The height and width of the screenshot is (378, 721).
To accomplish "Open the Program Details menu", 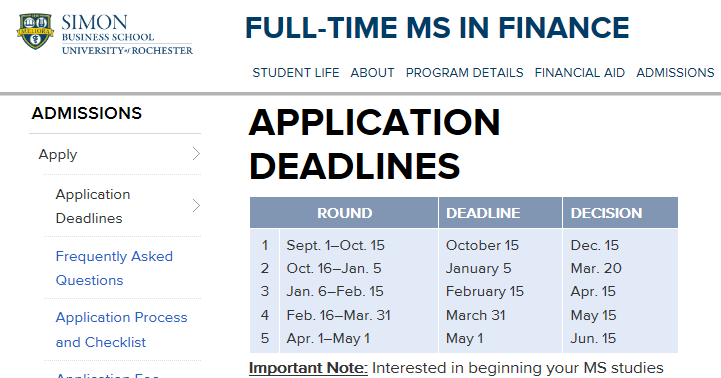I will coord(464,73).
